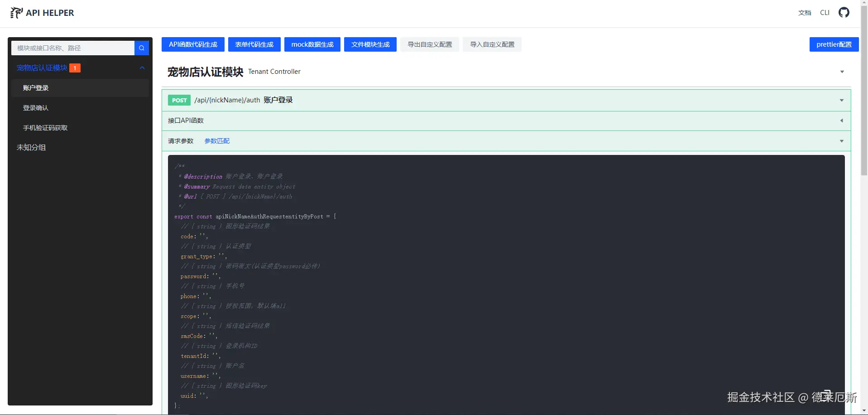Image resolution: width=868 pixels, height=415 pixels.
Task: Click the orange 1 badge on 宠物店认证模块
Action: click(75, 68)
